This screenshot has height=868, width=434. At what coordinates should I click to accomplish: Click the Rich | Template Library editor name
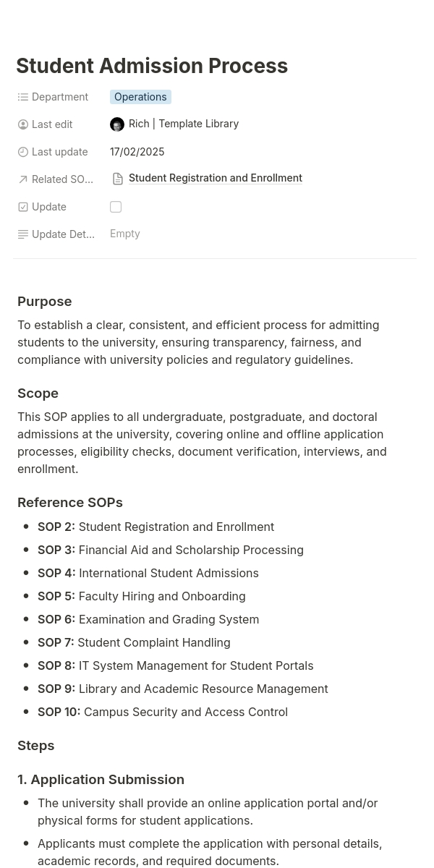click(184, 124)
